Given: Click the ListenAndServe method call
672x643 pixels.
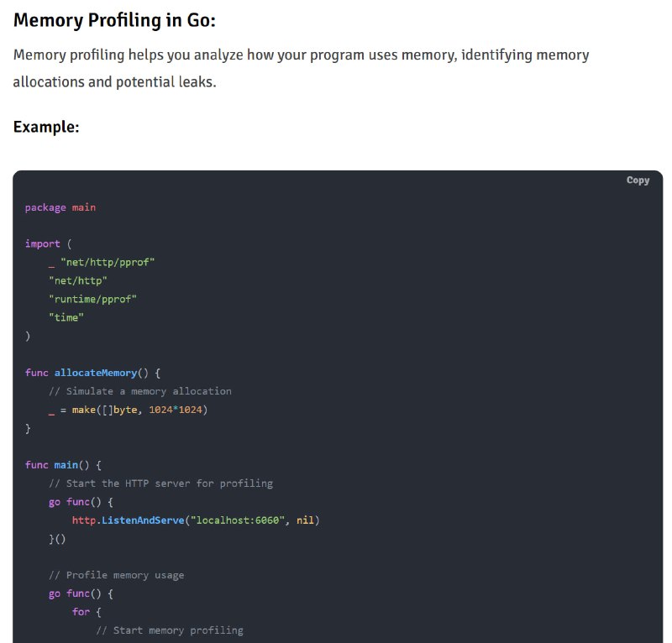Looking at the screenshot, I should (x=143, y=520).
